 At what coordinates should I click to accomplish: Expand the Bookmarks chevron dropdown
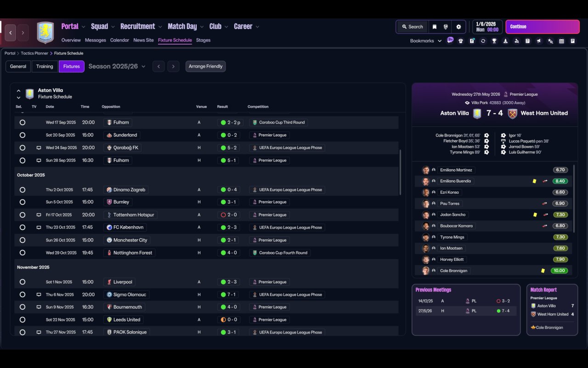coord(440,41)
